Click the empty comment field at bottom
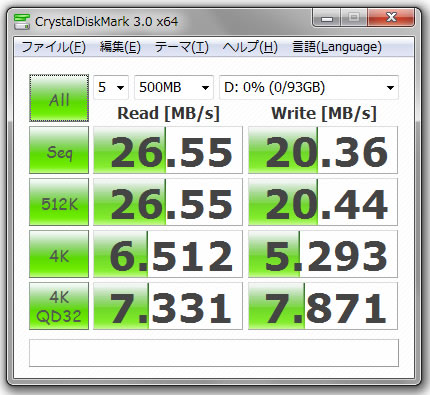Viewport: 430px width, 395px height. point(214,353)
